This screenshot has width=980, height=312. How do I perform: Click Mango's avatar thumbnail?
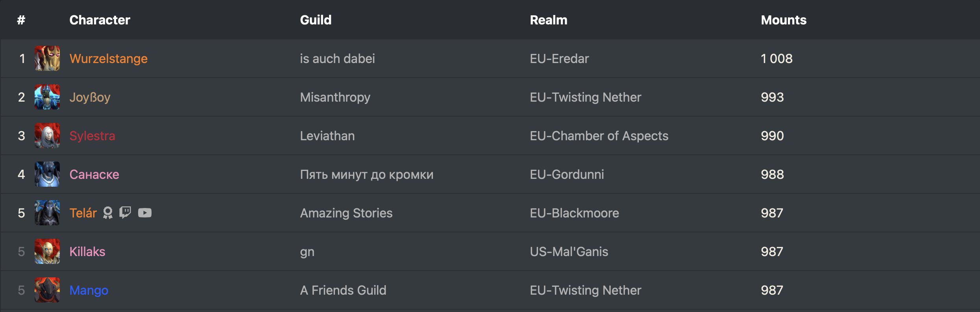click(x=47, y=290)
